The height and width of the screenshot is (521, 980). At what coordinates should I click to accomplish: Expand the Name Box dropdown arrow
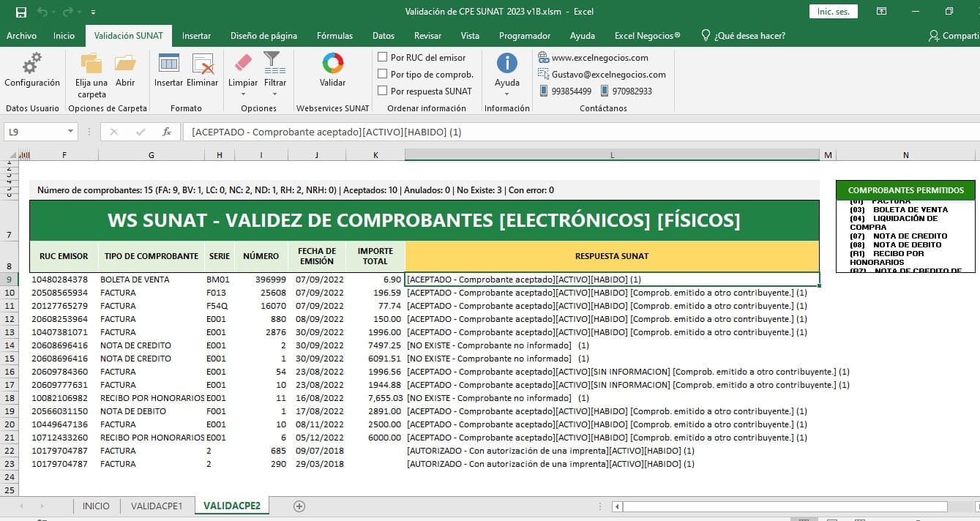click(71, 132)
